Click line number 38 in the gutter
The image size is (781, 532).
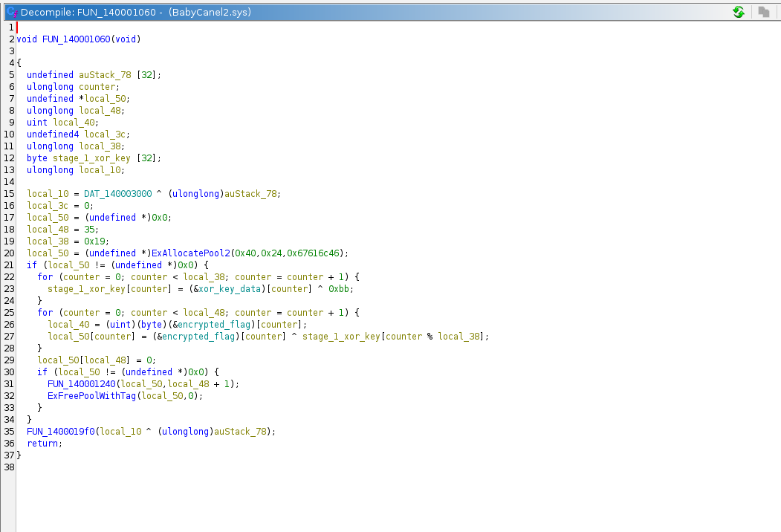click(x=10, y=467)
